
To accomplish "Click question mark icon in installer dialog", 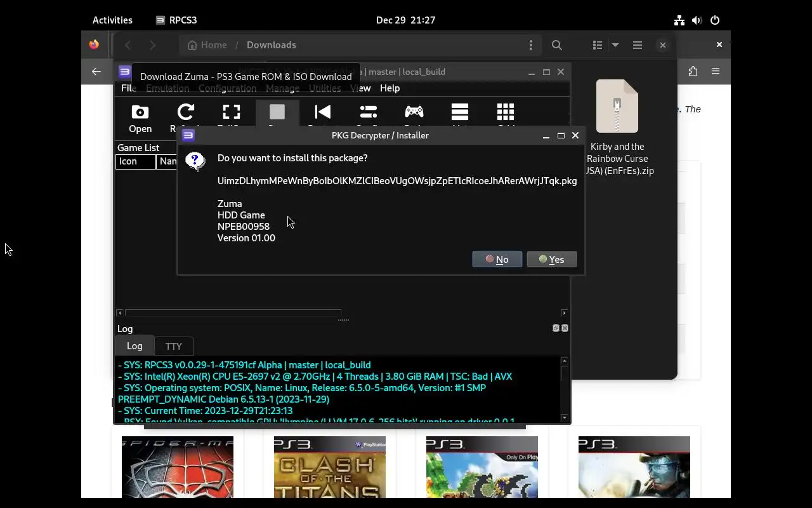I will [x=195, y=161].
